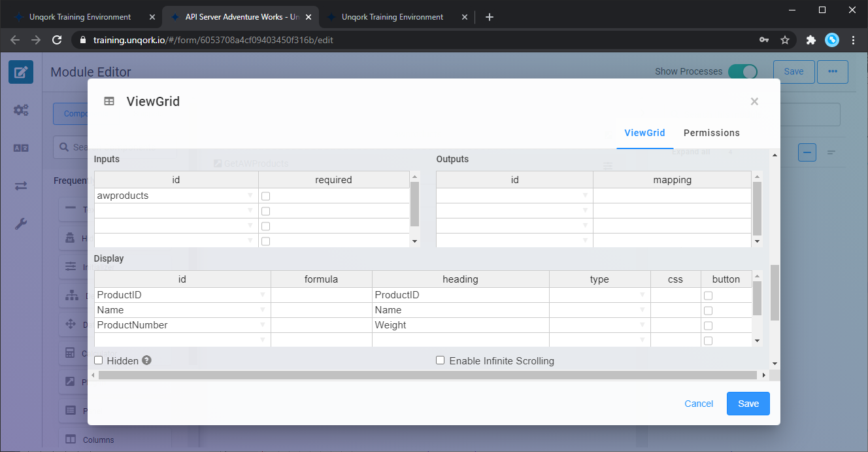Image resolution: width=868 pixels, height=452 pixels.
Task: Open the settings gears icon in sidebar
Action: tap(21, 110)
